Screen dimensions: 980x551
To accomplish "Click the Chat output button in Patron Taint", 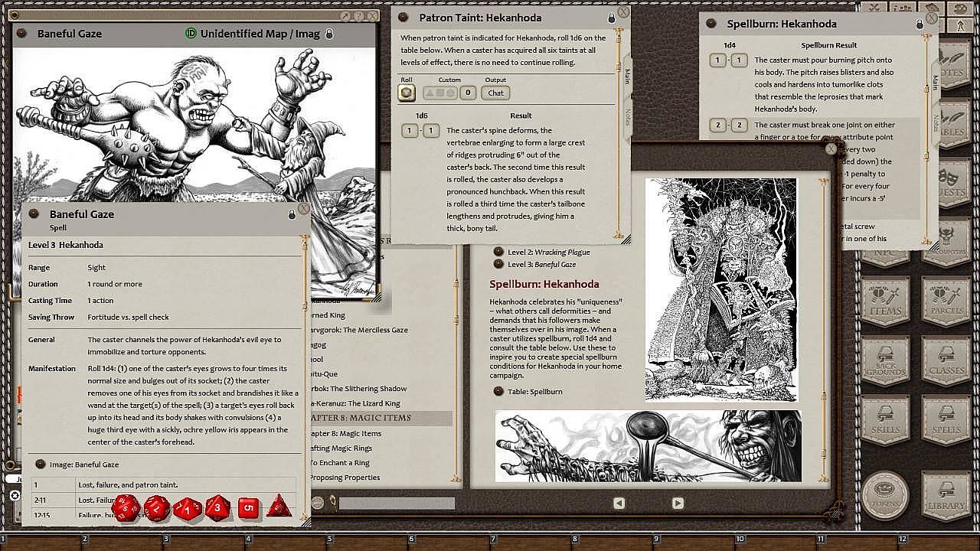I will click(496, 93).
